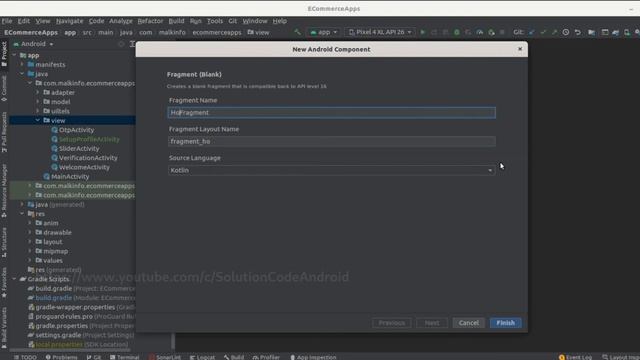Click the OtpActivity class in project tree
The image size is (640, 360).
click(76, 130)
